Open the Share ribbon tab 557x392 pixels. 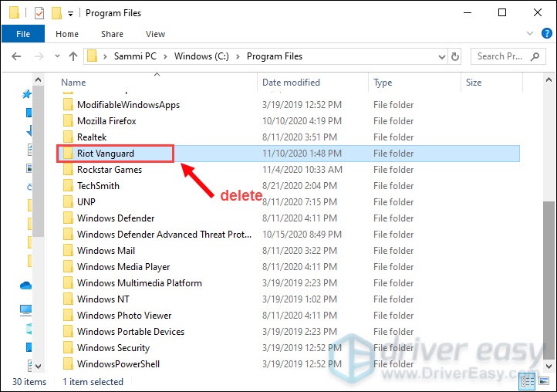coord(113,34)
